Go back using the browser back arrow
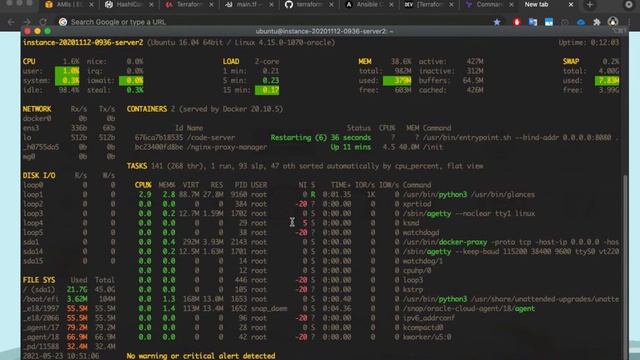The image size is (640, 360). point(11,22)
